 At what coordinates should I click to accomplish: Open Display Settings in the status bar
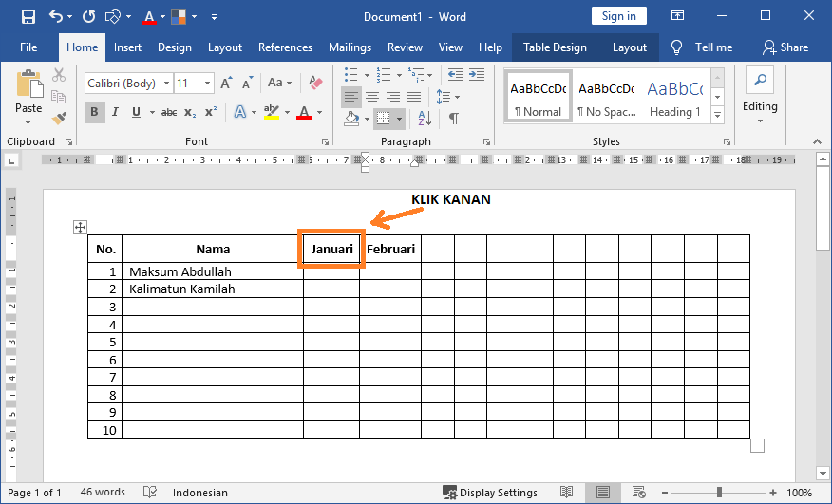[490, 493]
